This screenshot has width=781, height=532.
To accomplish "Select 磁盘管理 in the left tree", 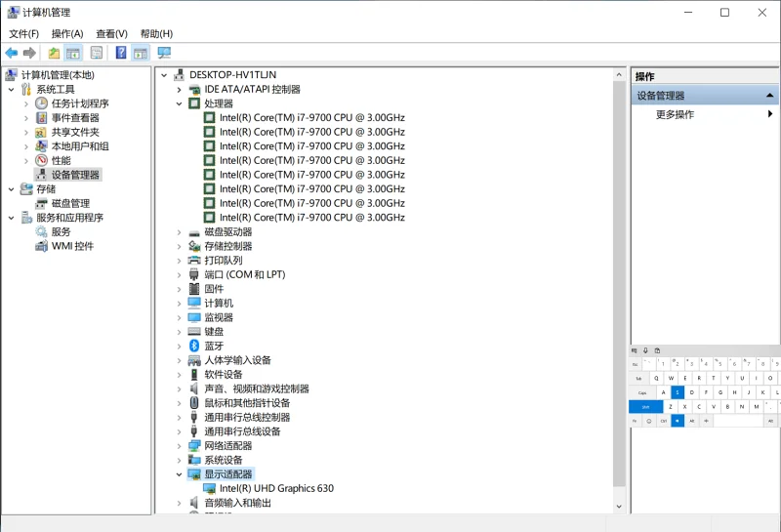I will pos(70,203).
